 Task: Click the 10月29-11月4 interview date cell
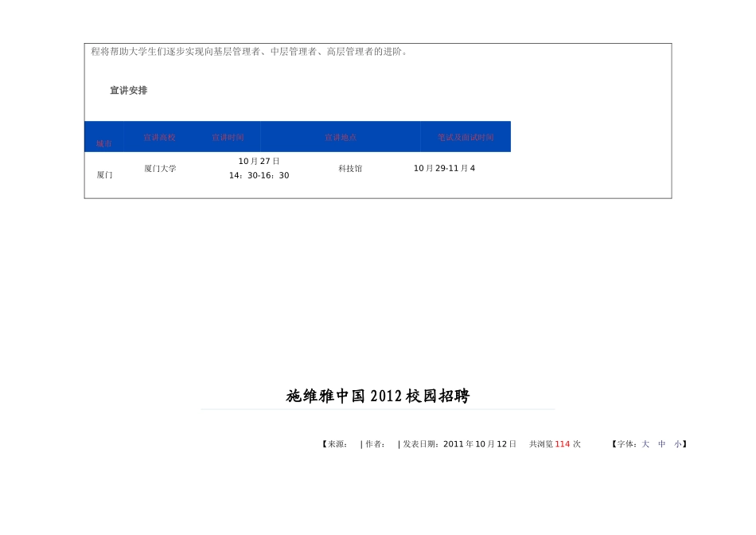[444, 168]
